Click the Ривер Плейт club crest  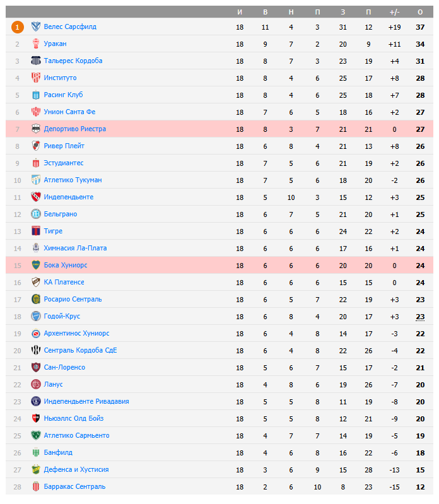pos(36,146)
